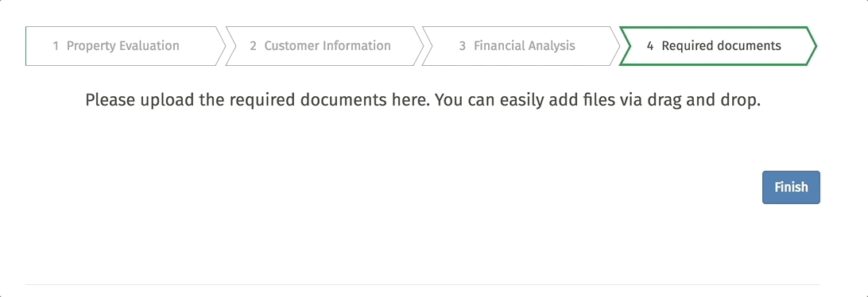Switch to the Financial Analysis step

click(x=521, y=46)
